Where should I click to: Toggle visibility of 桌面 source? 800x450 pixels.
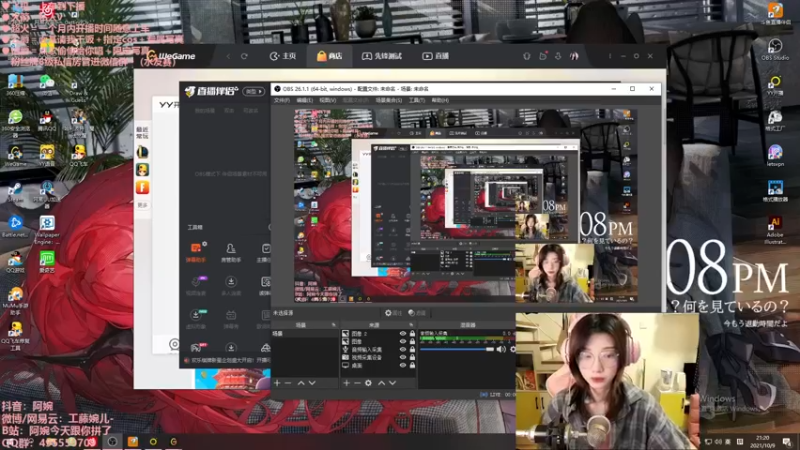(x=403, y=365)
